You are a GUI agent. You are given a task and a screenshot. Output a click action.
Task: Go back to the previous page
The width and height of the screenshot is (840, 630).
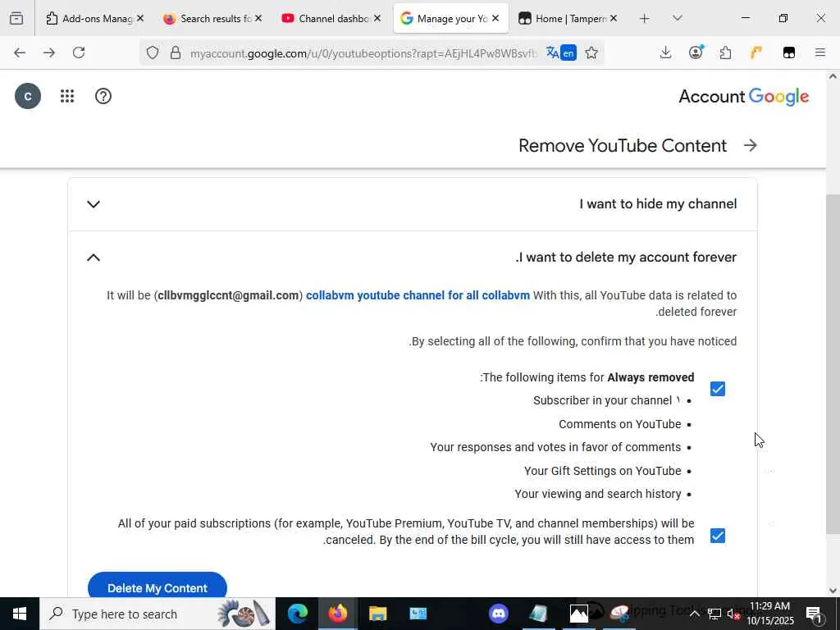click(20, 52)
